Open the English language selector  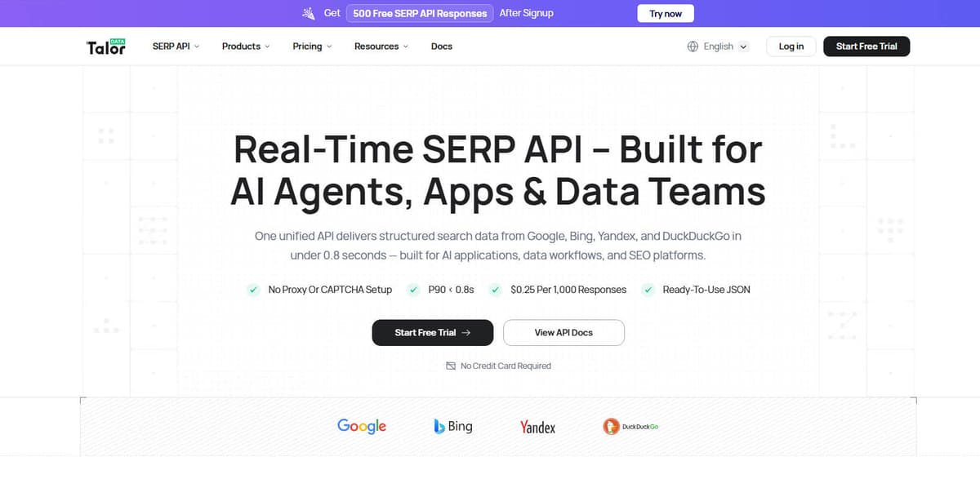coord(719,47)
